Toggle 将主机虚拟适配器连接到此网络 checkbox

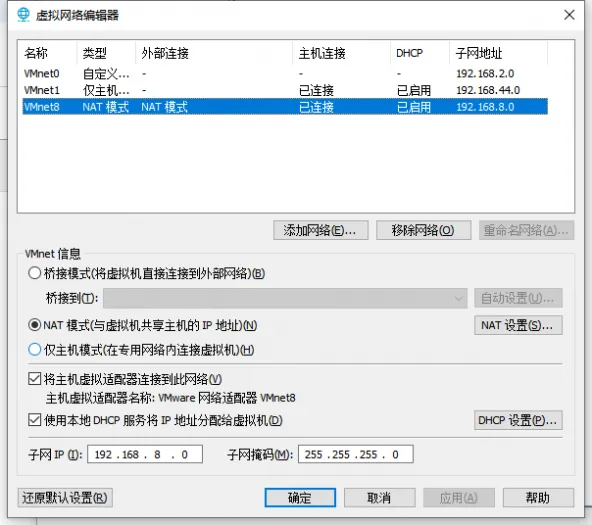pyautogui.click(x=34, y=379)
